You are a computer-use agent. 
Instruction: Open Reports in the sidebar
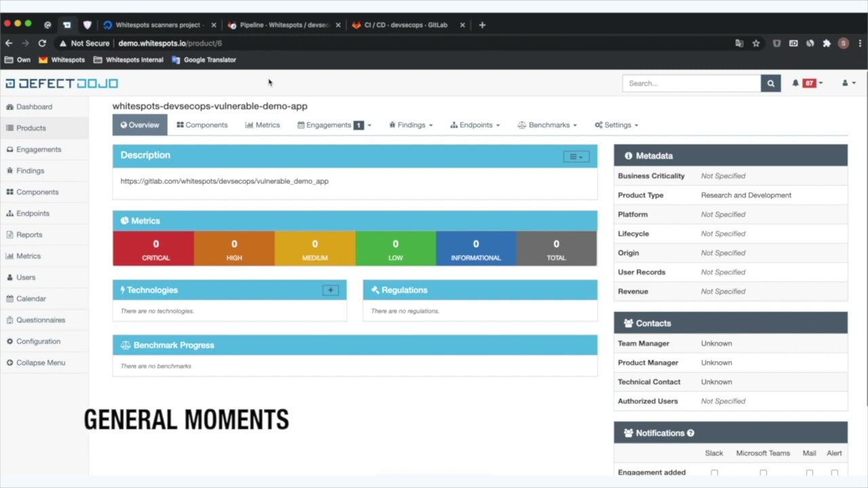(x=29, y=235)
